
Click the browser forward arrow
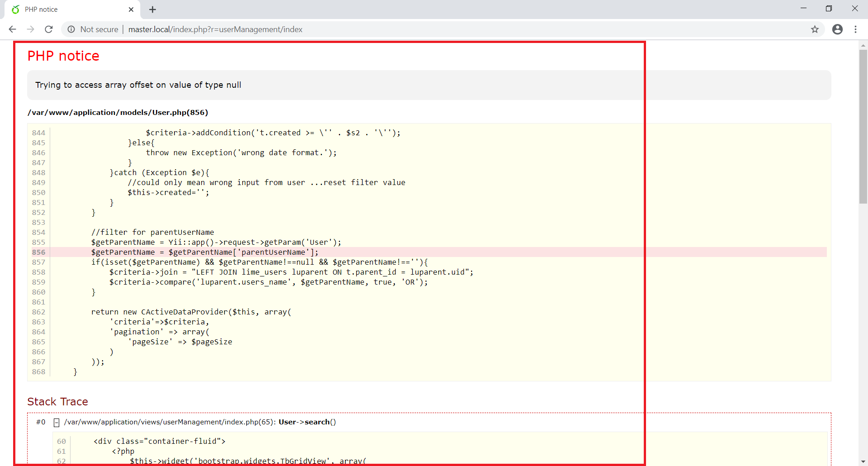30,29
